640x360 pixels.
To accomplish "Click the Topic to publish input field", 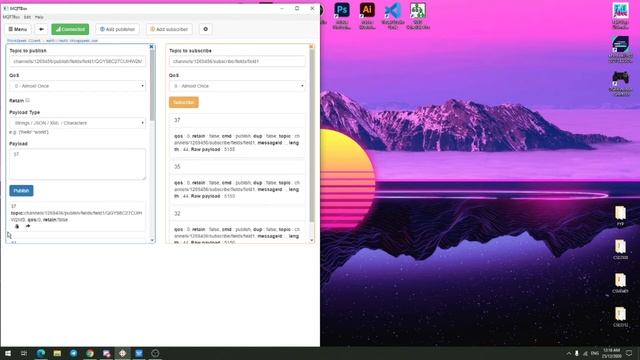I will coord(77,61).
